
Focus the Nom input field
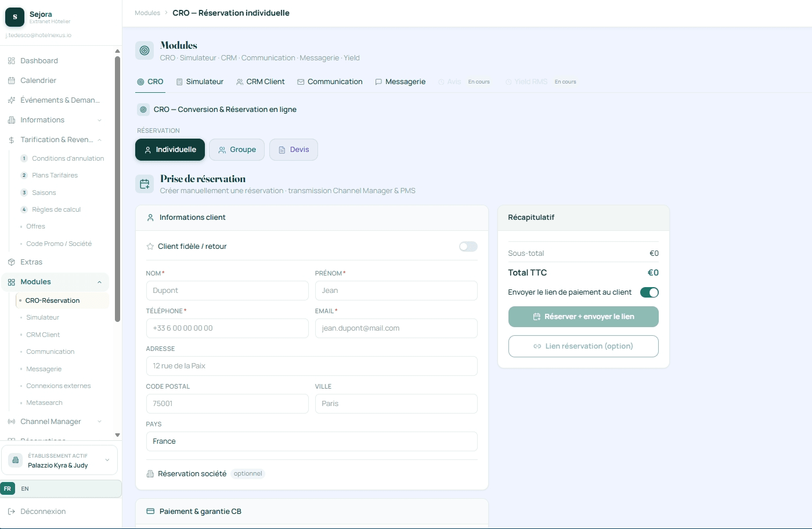point(227,291)
